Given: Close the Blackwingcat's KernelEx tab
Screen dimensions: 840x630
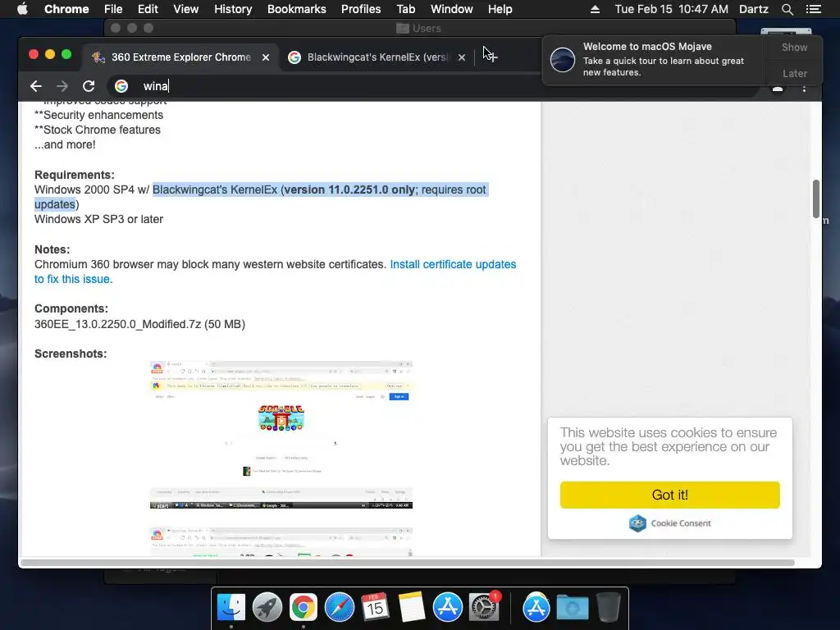Looking at the screenshot, I should (462, 57).
